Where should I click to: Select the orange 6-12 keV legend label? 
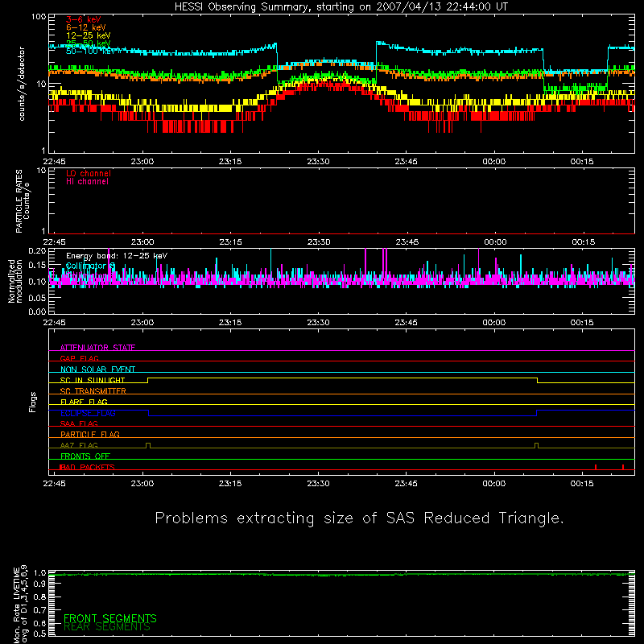86,27
